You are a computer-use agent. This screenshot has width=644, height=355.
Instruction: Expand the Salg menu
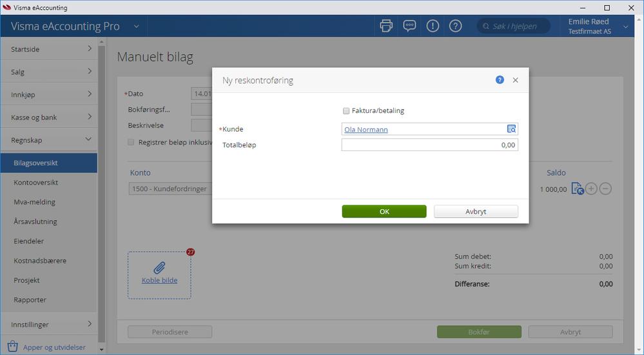coord(49,72)
